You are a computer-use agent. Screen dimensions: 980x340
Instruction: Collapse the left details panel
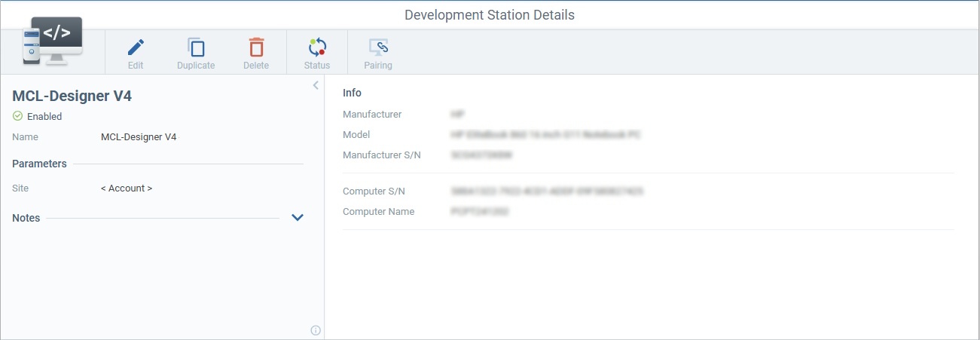tap(316, 85)
